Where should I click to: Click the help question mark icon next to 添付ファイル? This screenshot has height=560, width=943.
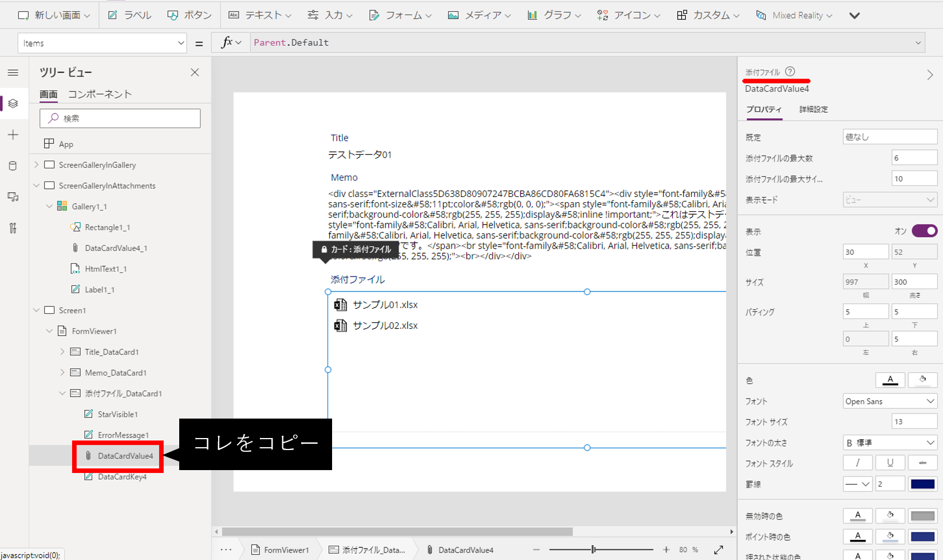pos(790,72)
